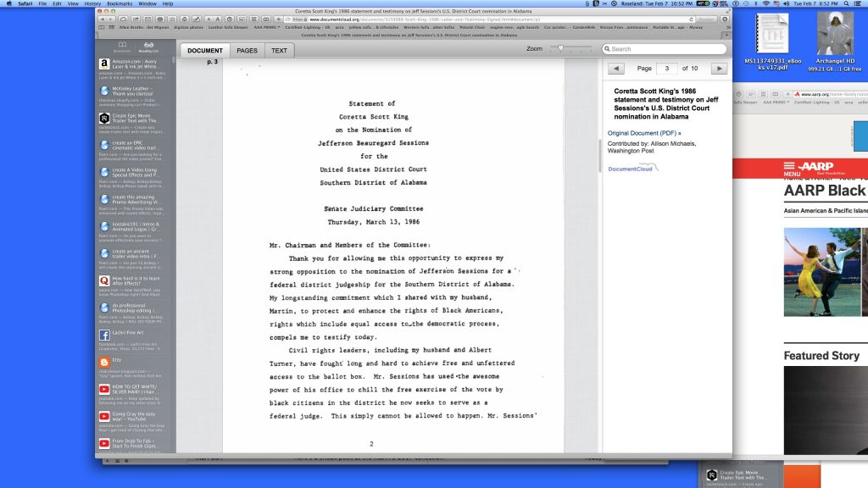Adjust the Zoom slider

click(559, 49)
